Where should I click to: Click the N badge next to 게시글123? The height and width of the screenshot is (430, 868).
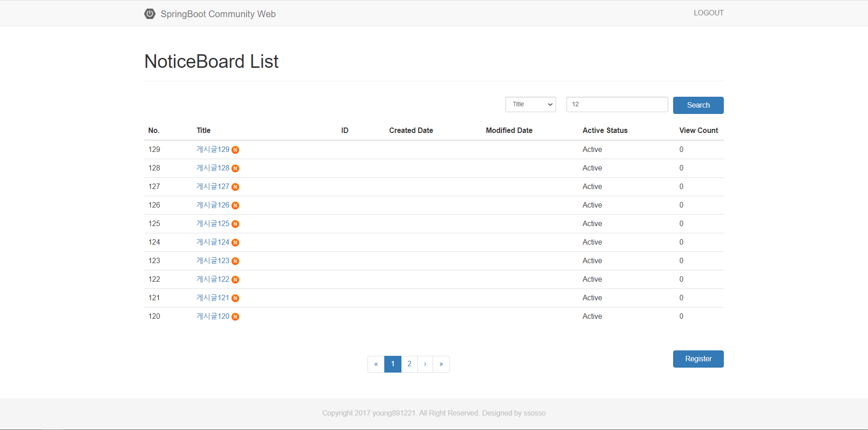tap(236, 261)
